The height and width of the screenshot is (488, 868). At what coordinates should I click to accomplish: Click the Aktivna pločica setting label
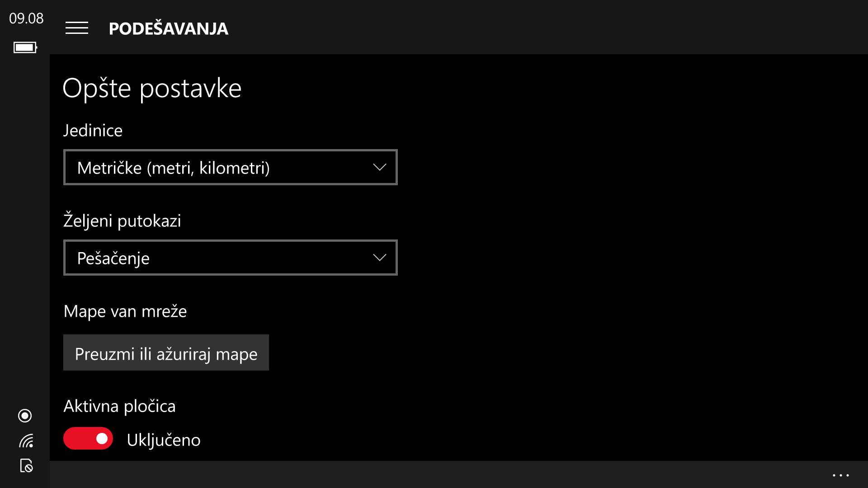tap(119, 406)
